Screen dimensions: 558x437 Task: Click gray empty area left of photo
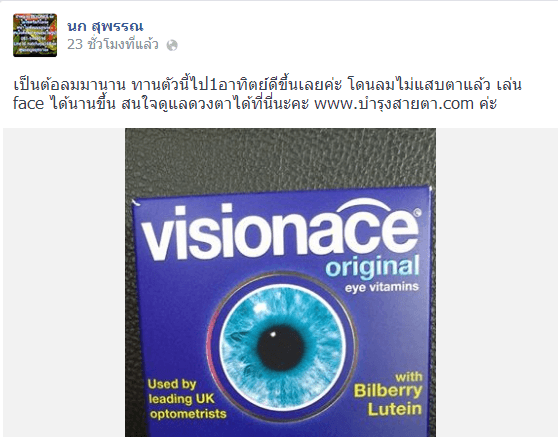[x=64, y=283]
